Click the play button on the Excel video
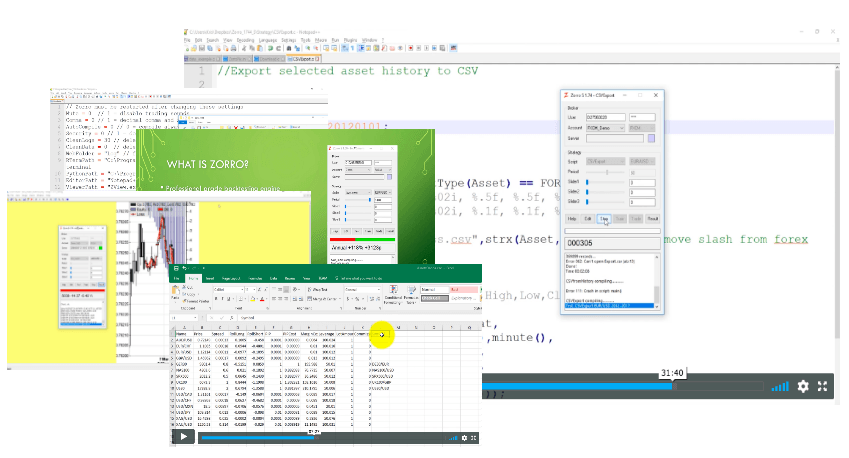The height and width of the screenshot is (458, 849). pos(184,436)
